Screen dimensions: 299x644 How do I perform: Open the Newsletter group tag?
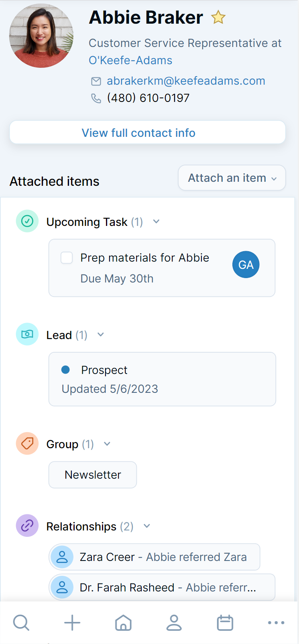(x=93, y=475)
